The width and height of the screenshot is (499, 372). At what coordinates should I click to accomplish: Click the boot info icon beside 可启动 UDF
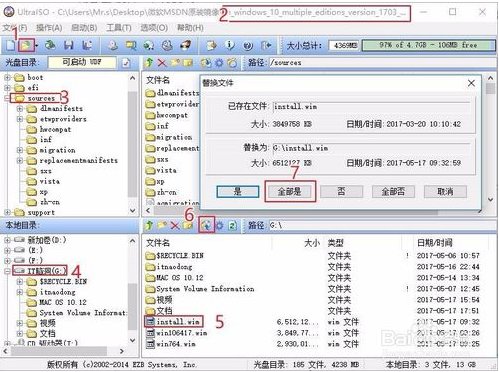click(126, 63)
